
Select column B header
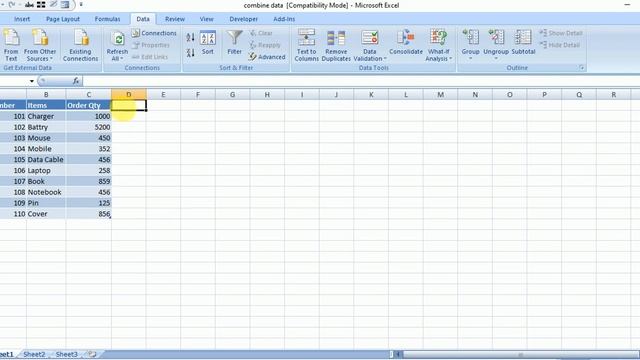(46, 95)
